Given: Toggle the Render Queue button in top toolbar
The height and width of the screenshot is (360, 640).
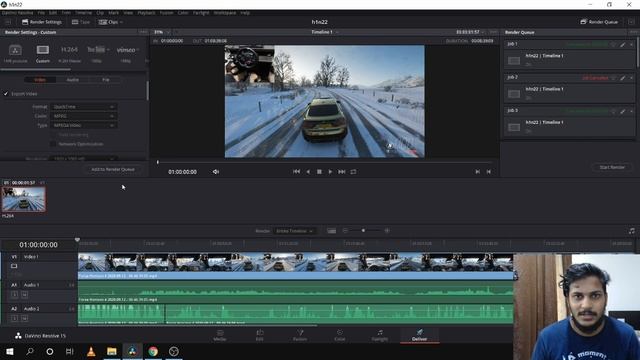Looking at the screenshot, I should 599,22.
